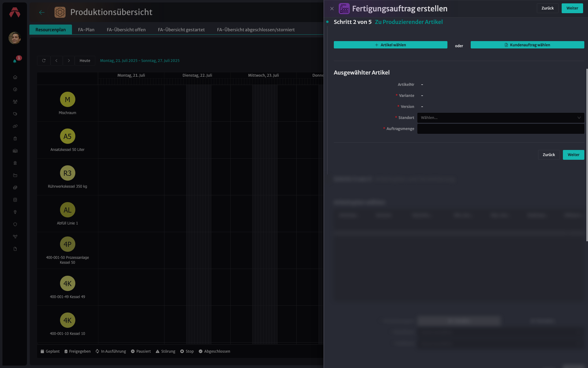Switch to Resourcenplan tab

pyautogui.click(x=51, y=30)
